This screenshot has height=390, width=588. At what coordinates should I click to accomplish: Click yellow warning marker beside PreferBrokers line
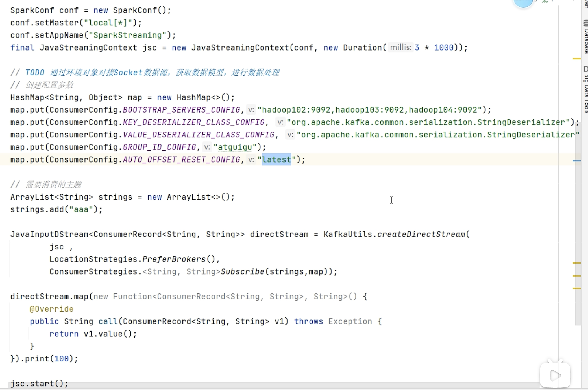pos(576,263)
